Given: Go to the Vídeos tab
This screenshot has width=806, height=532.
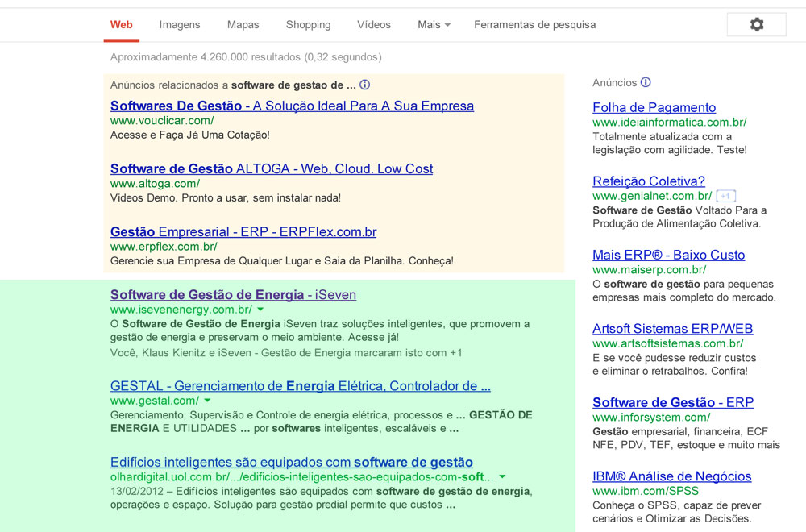Looking at the screenshot, I should [x=374, y=25].
